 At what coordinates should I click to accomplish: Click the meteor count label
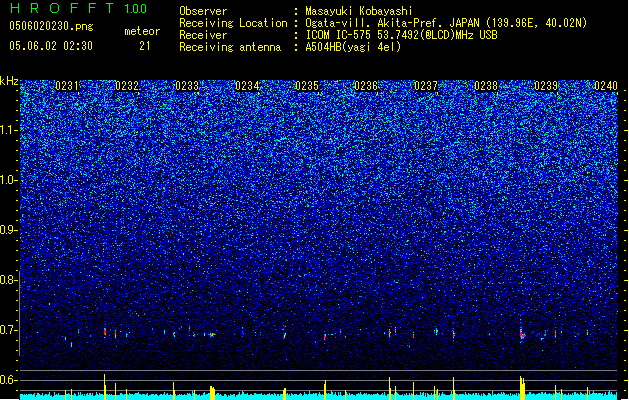click(142, 31)
